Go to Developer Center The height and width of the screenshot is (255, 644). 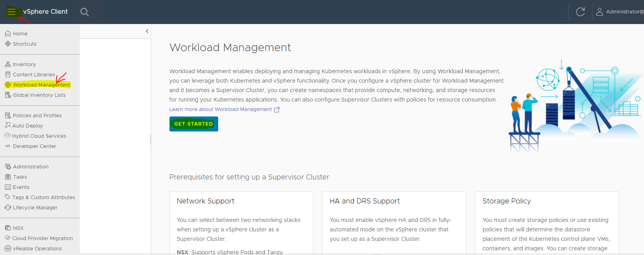pos(35,146)
